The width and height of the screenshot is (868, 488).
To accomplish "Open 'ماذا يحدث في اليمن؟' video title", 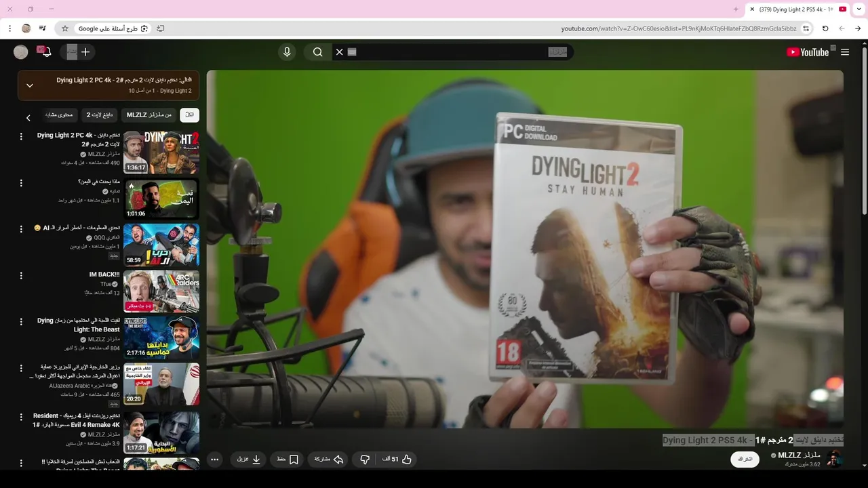I will (99, 182).
